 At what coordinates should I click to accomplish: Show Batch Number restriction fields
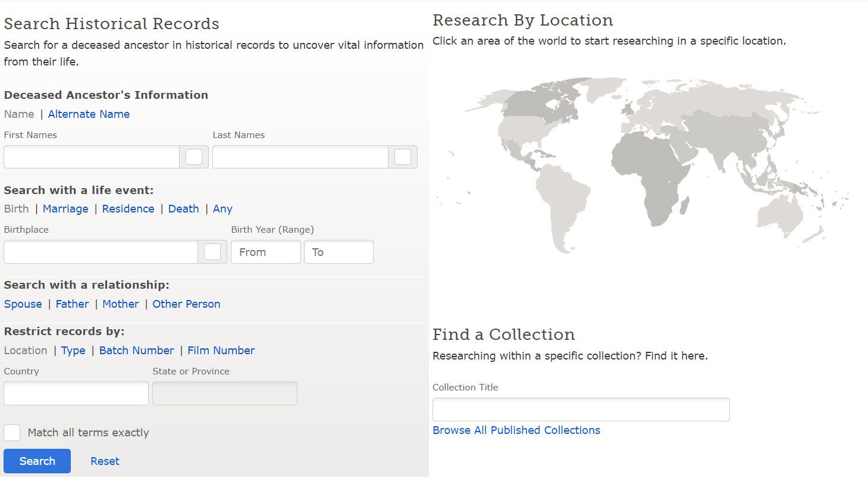coord(136,350)
